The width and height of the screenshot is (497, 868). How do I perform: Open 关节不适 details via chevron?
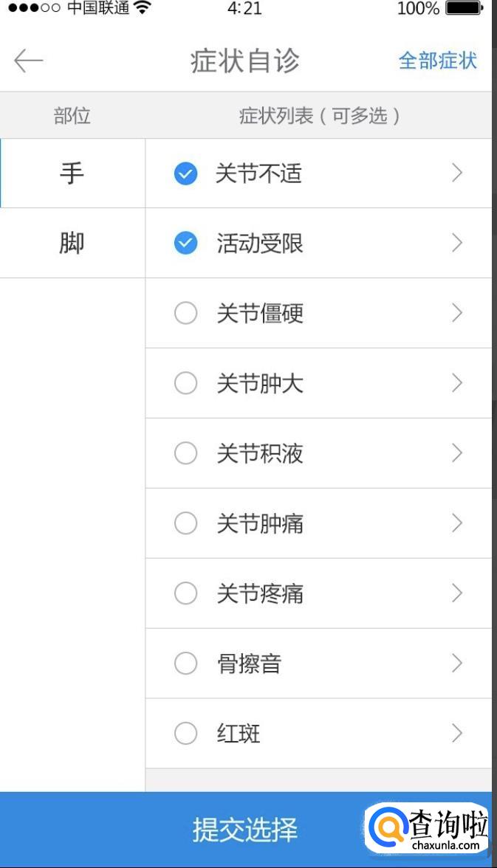457,173
